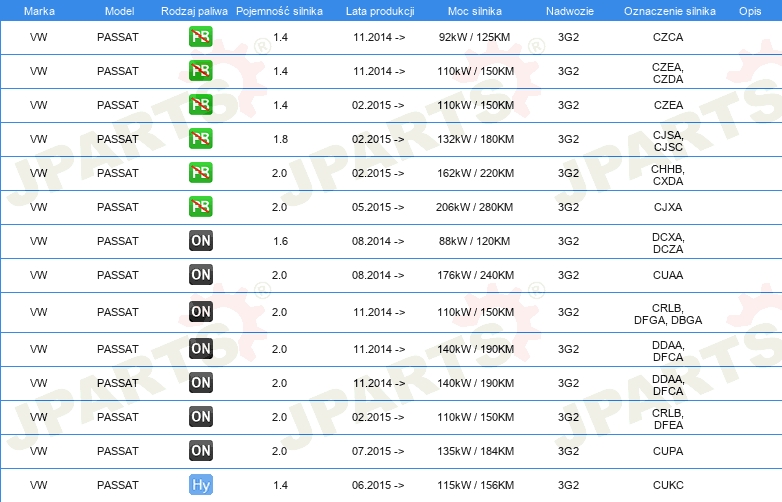Image resolution: width=782 pixels, height=502 pixels.
Task: Click the Lata produkcji column header
Action: 380,11
